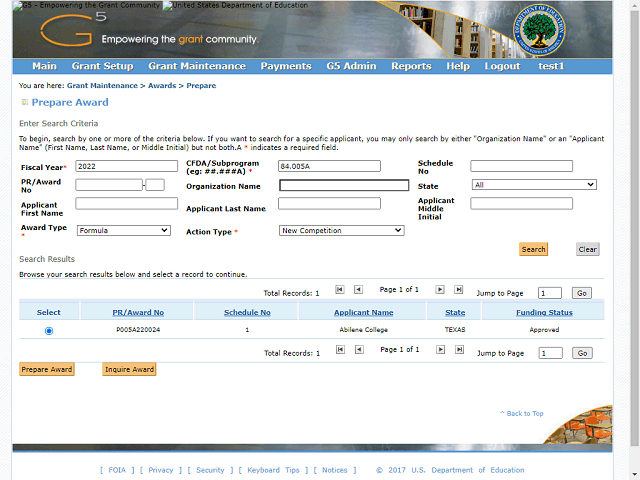Viewport: 640px width, 480px height.
Task: Click the Prepare Award heading icon
Action: click(24, 102)
